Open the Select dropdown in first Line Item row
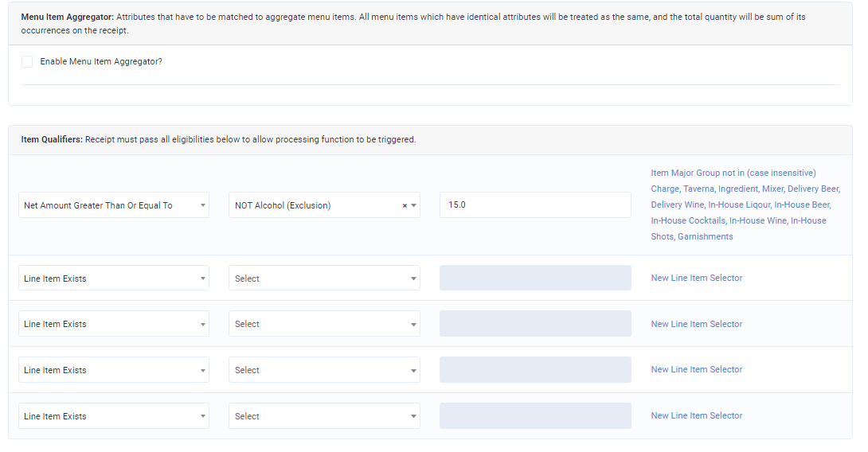868x452 pixels. (324, 279)
